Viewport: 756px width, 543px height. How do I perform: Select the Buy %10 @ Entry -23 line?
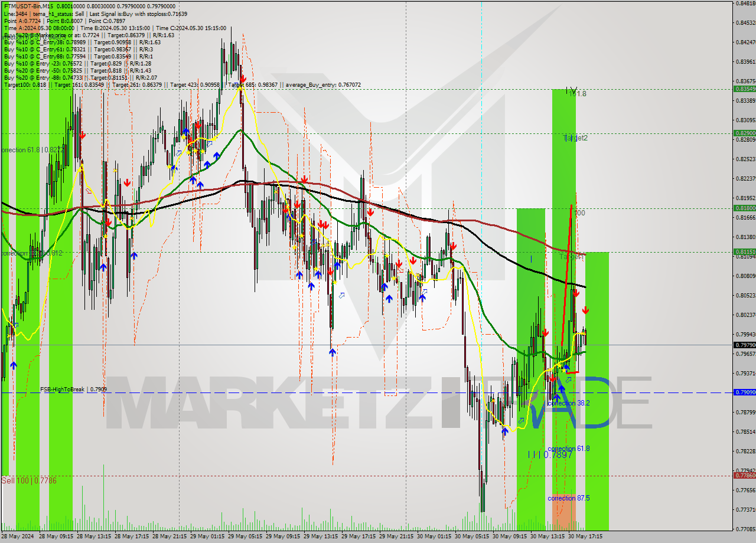click(77, 63)
